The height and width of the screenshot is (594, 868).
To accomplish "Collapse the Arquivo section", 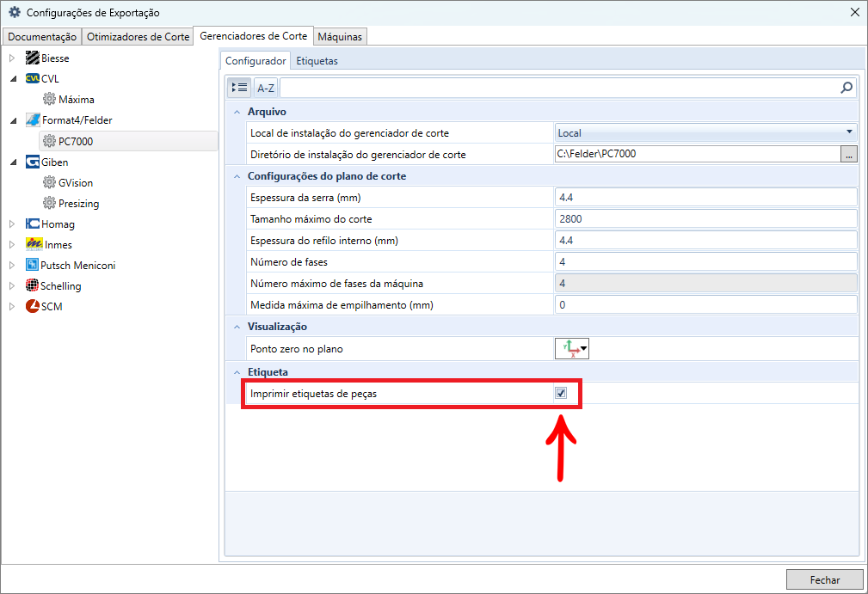I will pyautogui.click(x=237, y=112).
